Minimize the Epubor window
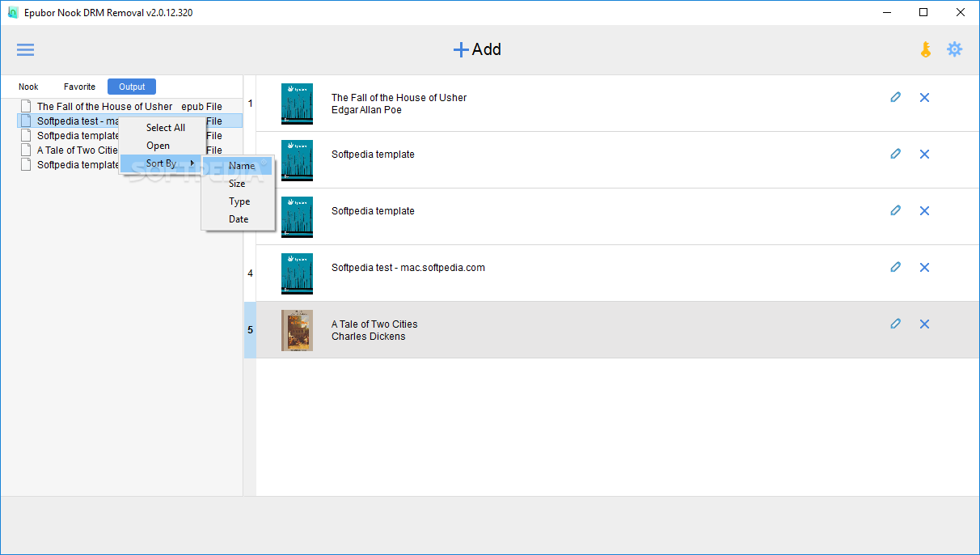980x555 pixels. coord(886,12)
